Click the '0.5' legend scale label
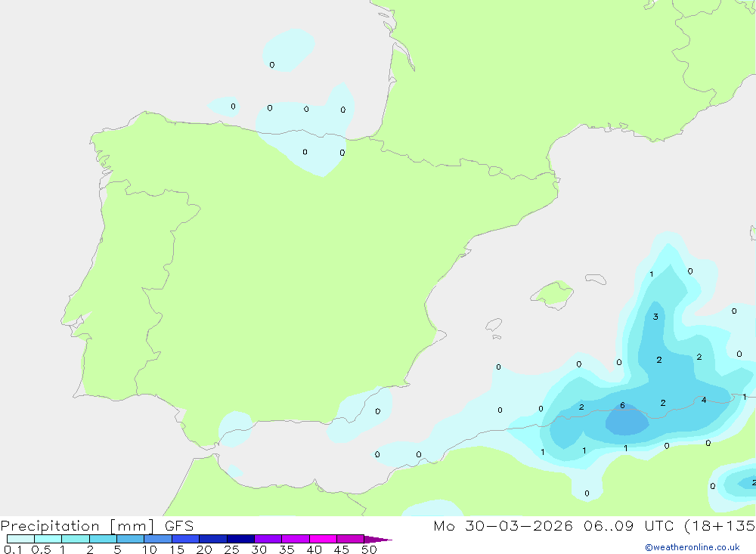The height and width of the screenshot is (554, 756). (x=41, y=549)
